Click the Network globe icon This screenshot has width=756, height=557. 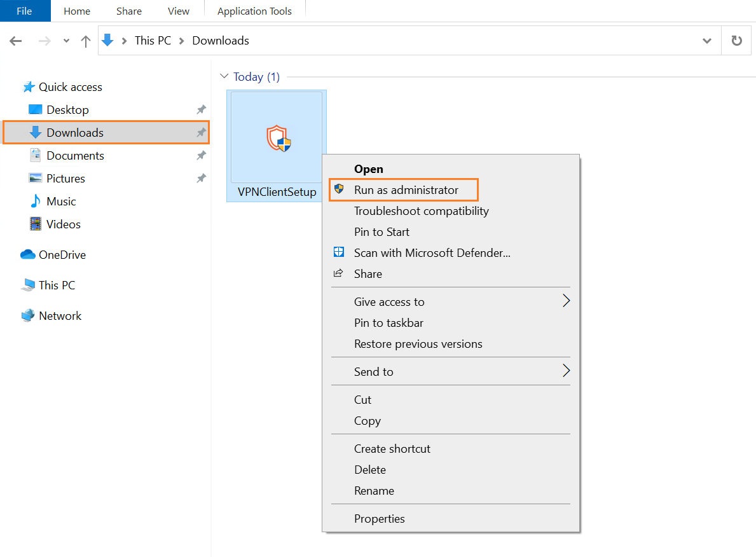(28, 315)
